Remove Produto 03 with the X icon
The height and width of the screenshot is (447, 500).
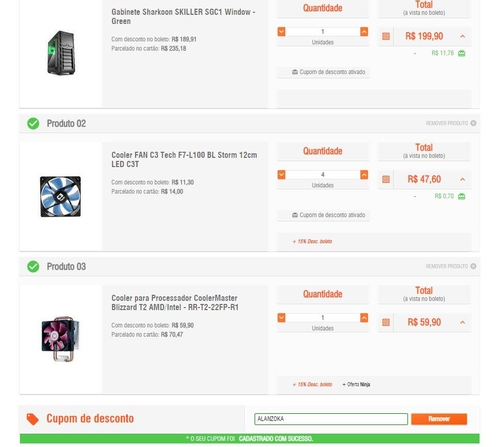pyautogui.click(x=473, y=266)
